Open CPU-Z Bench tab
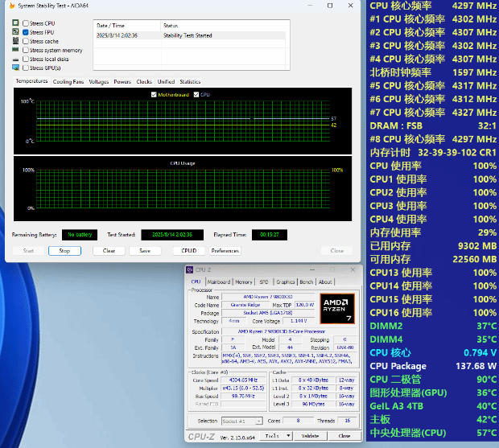This screenshot has height=448, width=499. pyautogui.click(x=307, y=282)
